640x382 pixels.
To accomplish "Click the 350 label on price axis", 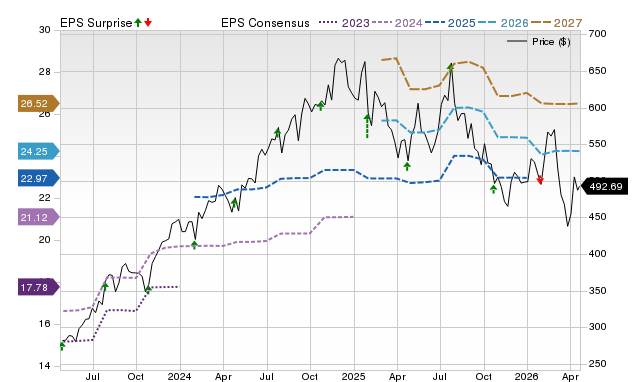I will click(x=597, y=291).
